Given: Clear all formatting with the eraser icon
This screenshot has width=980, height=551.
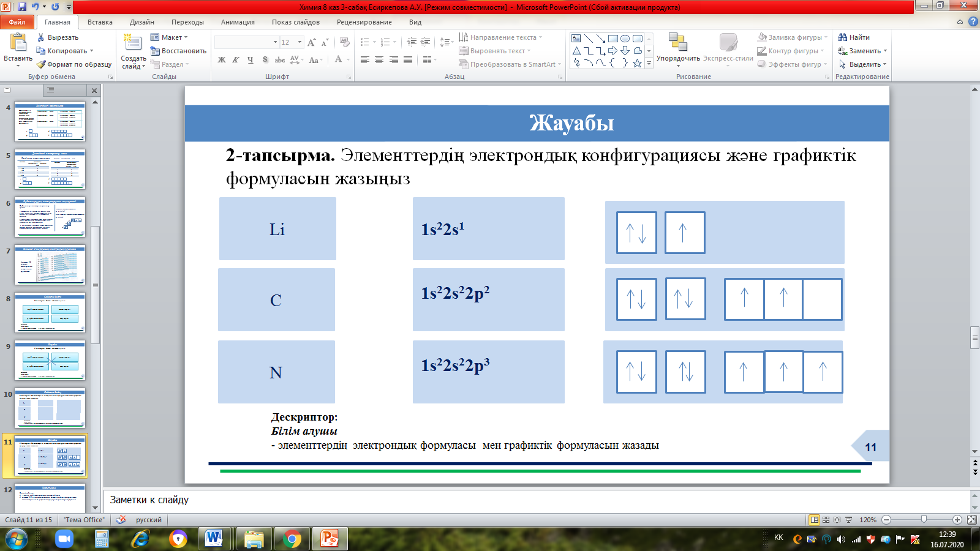Looking at the screenshot, I should tap(345, 42).
